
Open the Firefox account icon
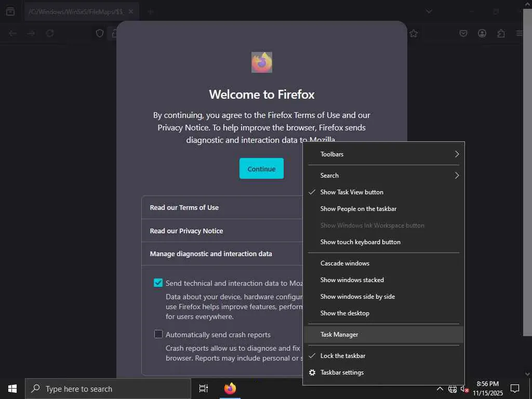(x=482, y=33)
